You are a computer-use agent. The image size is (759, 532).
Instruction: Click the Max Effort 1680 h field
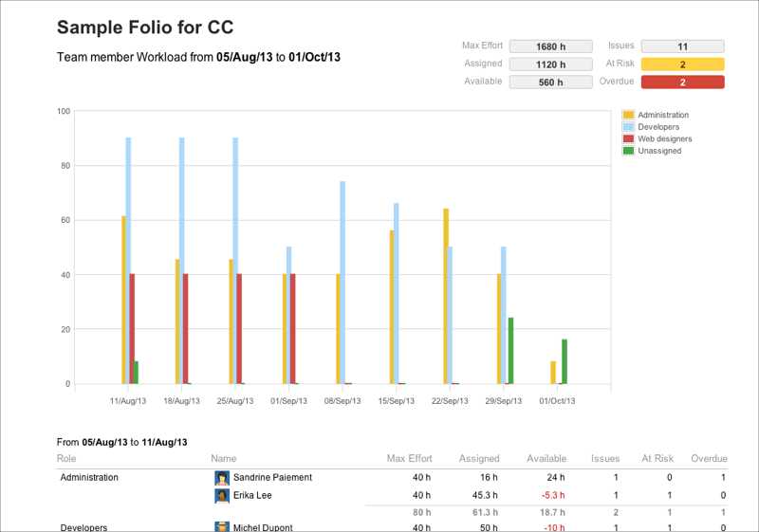coord(550,46)
